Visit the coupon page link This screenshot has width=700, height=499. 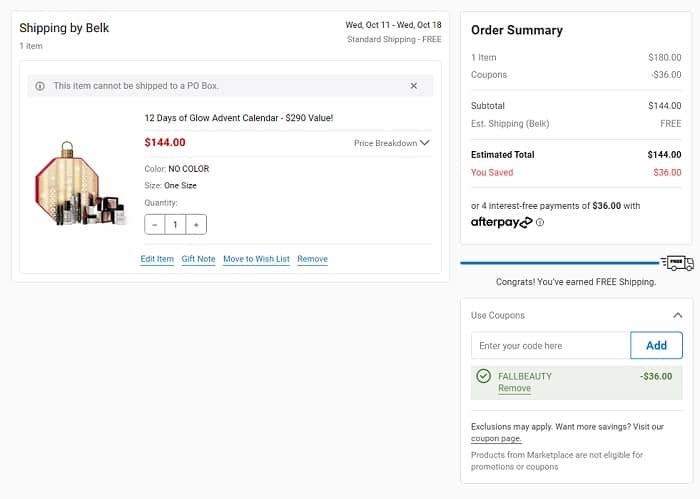[x=496, y=438]
